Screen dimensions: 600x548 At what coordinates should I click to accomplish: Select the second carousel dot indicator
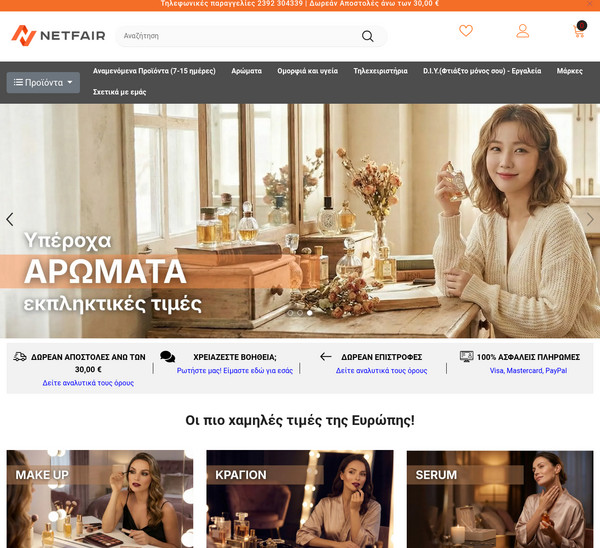300,313
